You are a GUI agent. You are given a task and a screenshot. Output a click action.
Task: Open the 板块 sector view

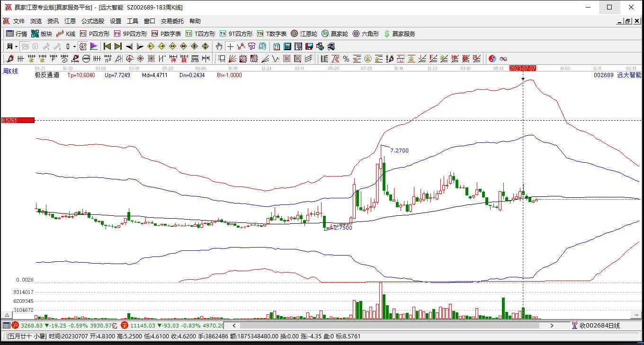[42, 34]
